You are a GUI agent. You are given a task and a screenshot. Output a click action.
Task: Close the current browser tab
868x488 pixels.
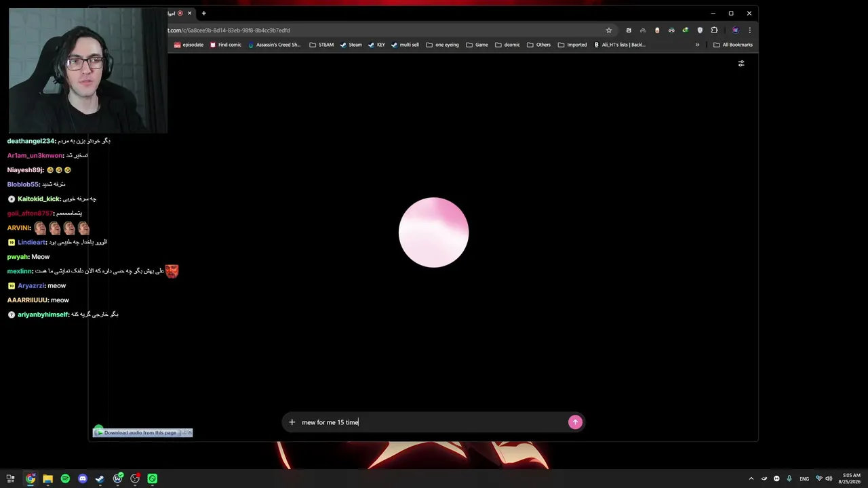tap(190, 13)
